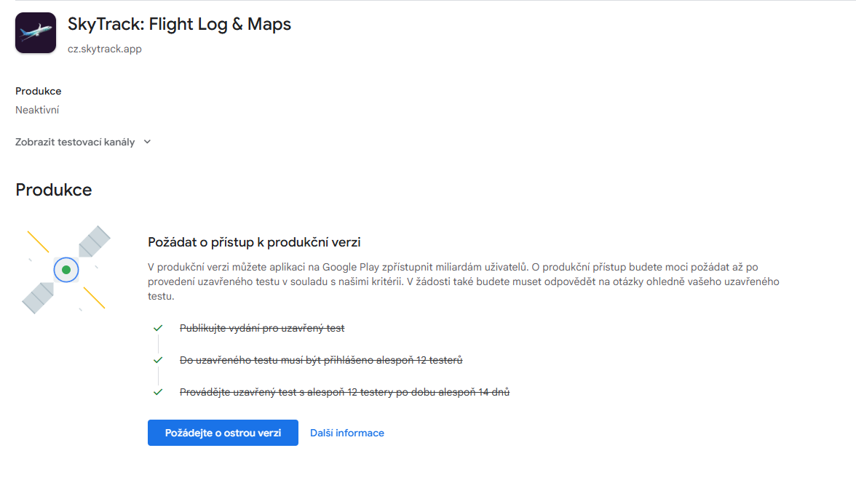
Task: Click the SkyTrack airplane app icon
Action: pos(36,33)
